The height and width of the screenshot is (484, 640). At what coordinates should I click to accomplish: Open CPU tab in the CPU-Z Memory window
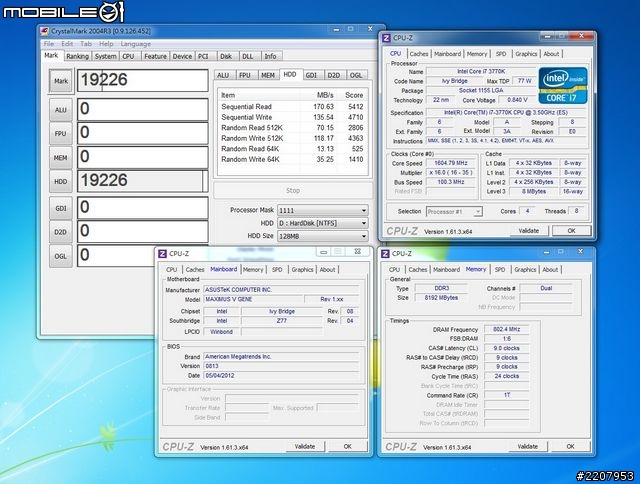click(394, 270)
